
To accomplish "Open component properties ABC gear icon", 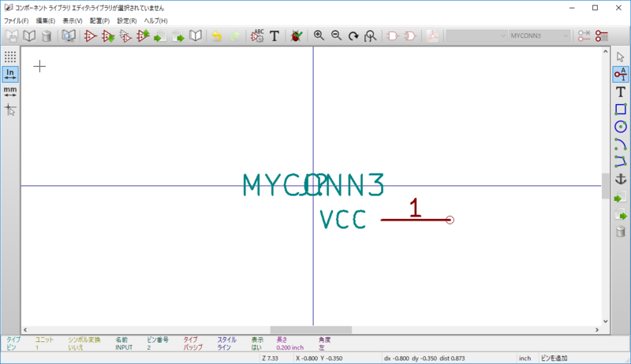I will click(x=257, y=36).
